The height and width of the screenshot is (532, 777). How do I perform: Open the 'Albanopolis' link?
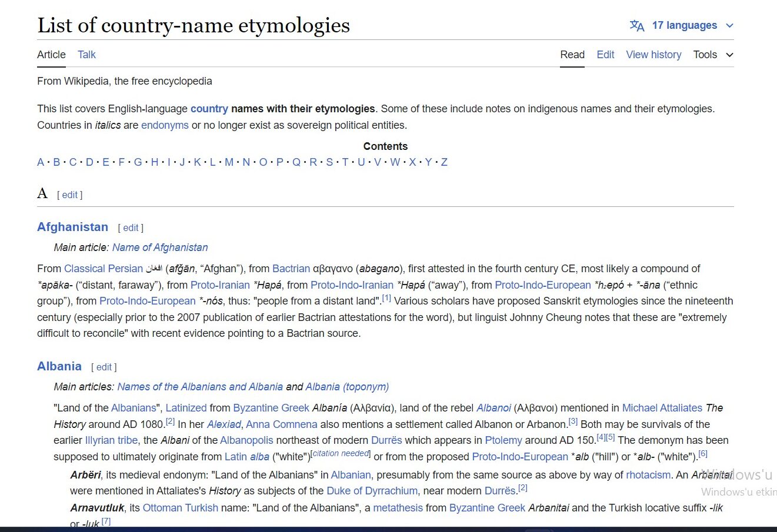click(247, 440)
